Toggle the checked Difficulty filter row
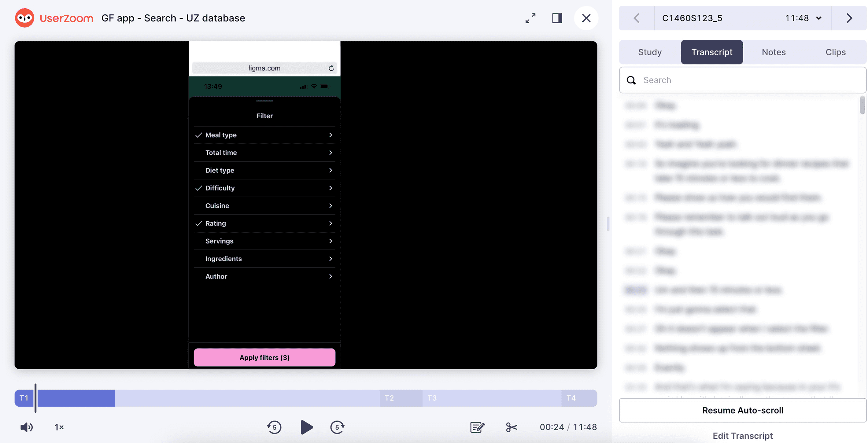The height and width of the screenshot is (443, 868). coord(264,188)
